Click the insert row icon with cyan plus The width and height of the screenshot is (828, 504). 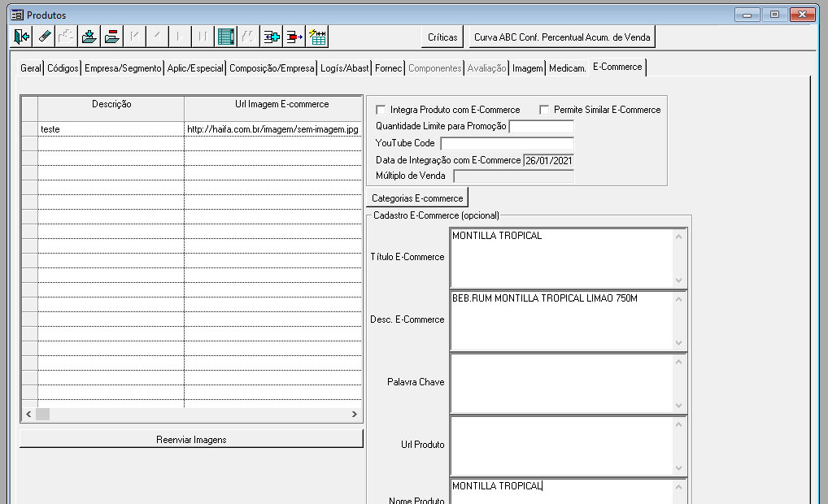tap(272, 37)
